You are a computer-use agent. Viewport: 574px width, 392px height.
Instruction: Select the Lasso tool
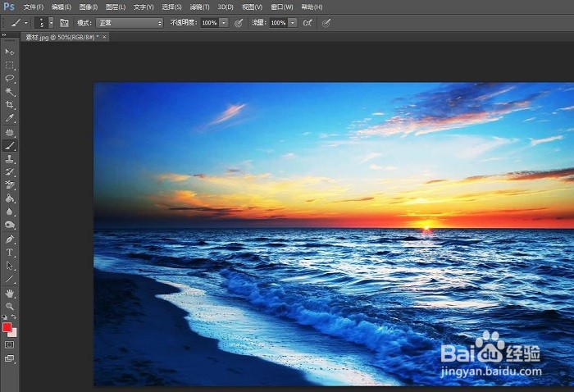10,79
